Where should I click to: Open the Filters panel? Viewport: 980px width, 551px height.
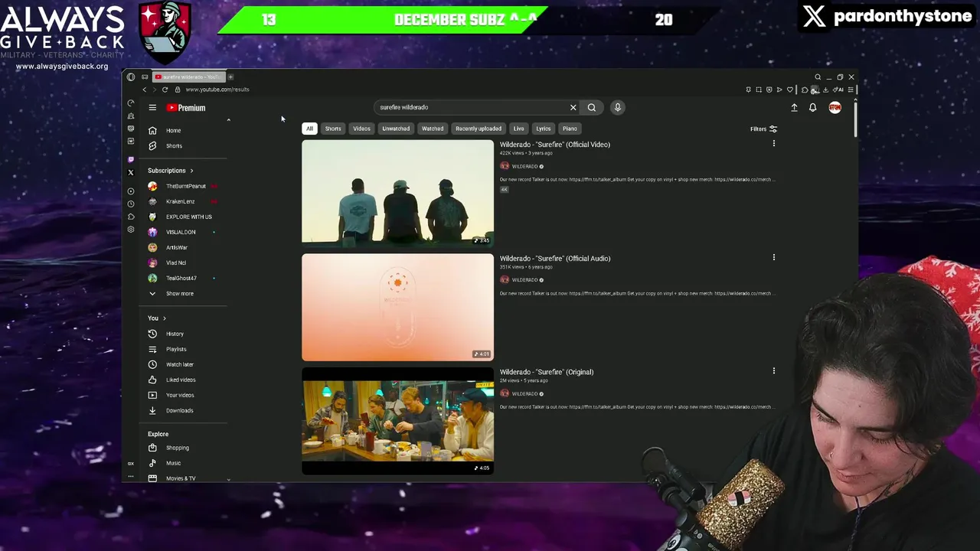[x=764, y=129]
